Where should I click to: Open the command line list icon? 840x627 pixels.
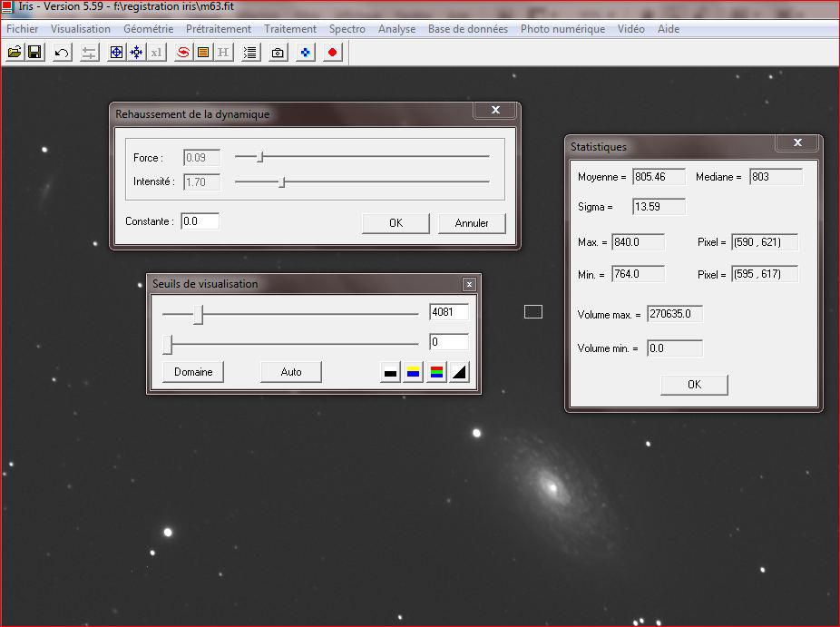250,53
